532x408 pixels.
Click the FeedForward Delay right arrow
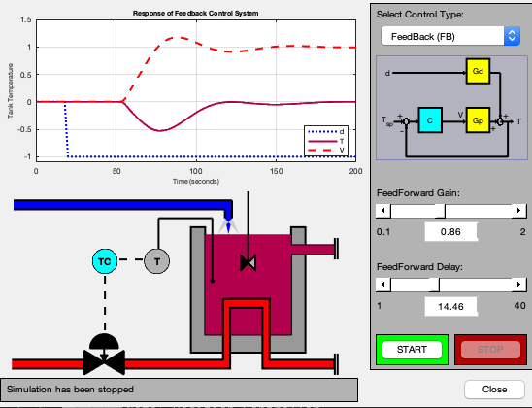(x=518, y=285)
